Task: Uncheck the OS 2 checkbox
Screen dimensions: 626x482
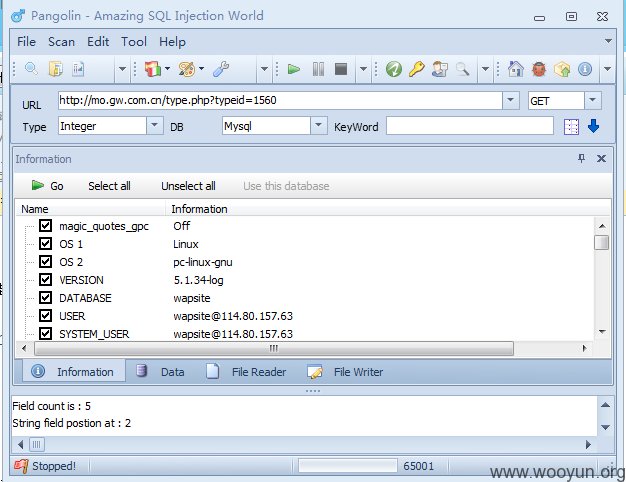Action: click(45, 262)
